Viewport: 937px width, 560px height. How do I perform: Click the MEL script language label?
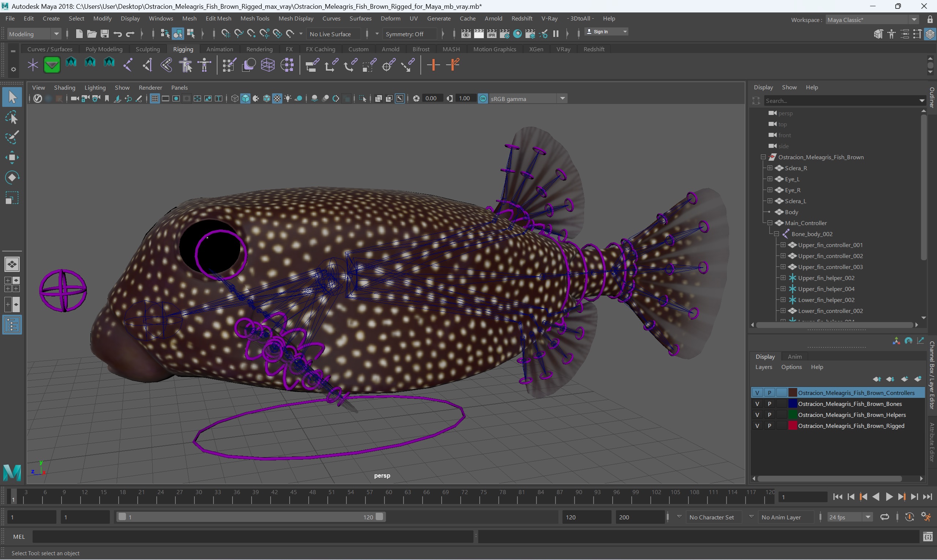click(x=19, y=536)
